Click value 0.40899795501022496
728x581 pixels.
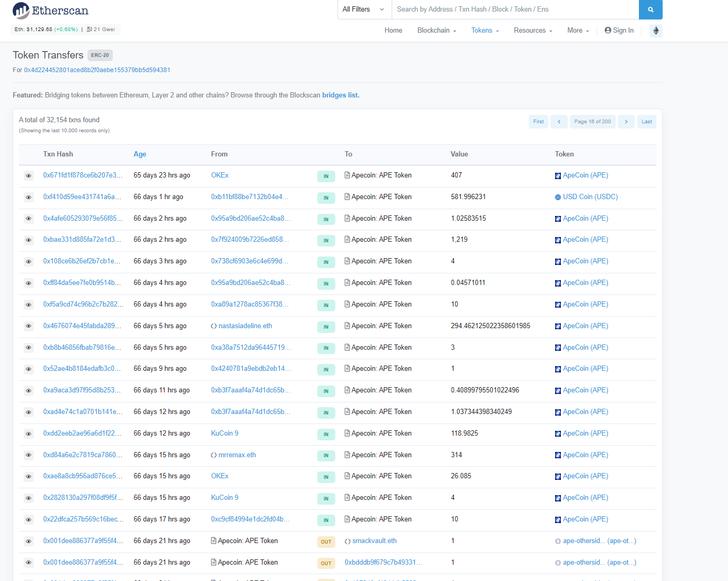pyautogui.click(x=485, y=390)
